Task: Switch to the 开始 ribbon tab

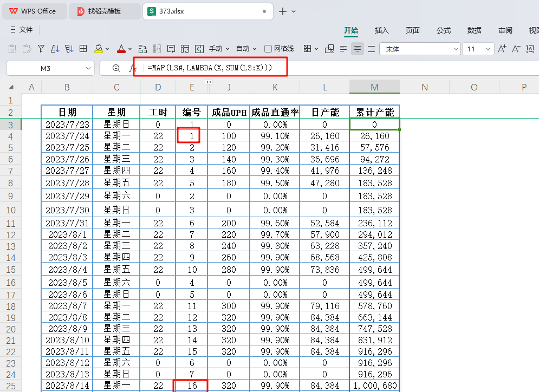Action: [x=351, y=30]
